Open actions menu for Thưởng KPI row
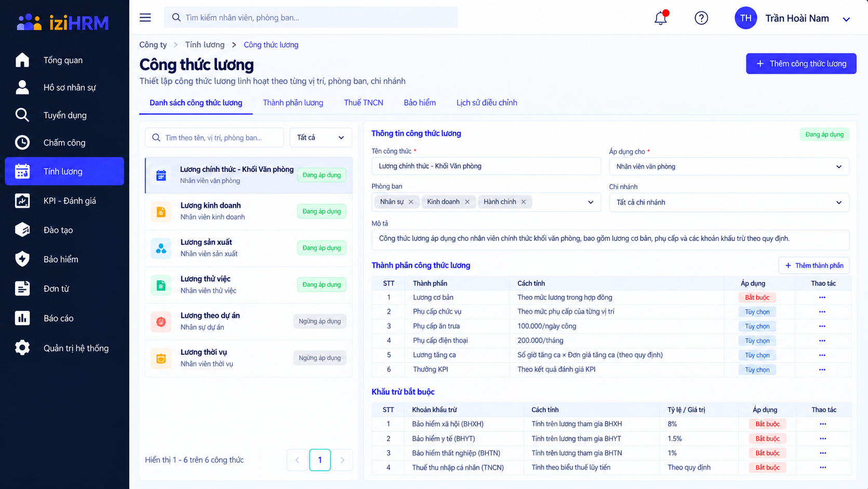This screenshot has height=489, width=868. pyautogui.click(x=822, y=369)
